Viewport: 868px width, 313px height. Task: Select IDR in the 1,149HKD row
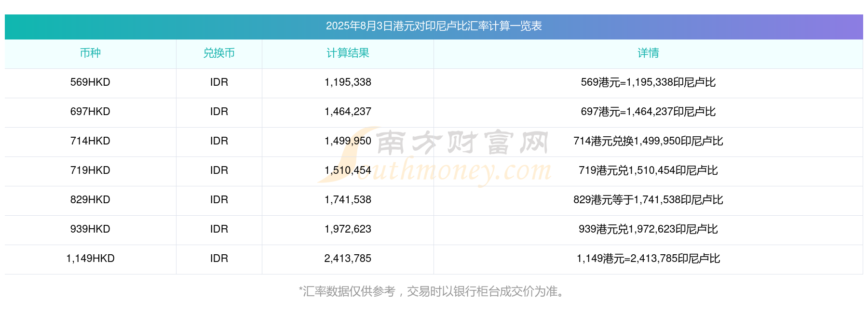219,259
